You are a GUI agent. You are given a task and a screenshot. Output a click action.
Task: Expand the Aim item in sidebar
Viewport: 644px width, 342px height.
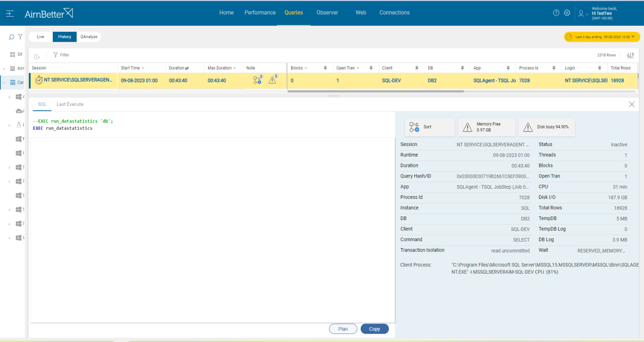pos(4,69)
